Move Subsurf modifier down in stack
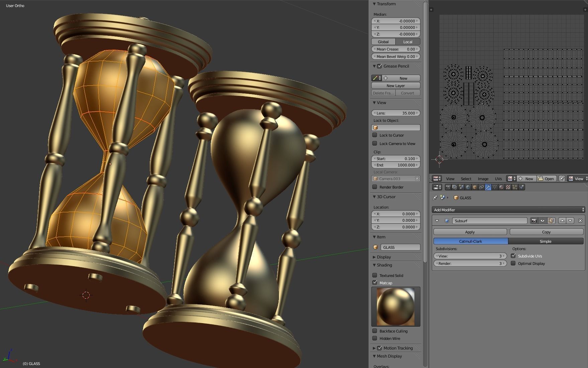 (x=570, y=221)
